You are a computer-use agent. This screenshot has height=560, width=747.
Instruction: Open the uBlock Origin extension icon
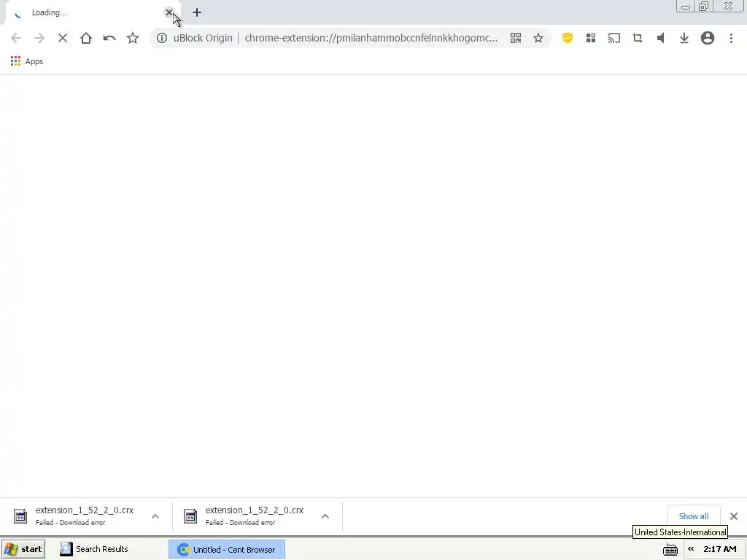(567, 38)
